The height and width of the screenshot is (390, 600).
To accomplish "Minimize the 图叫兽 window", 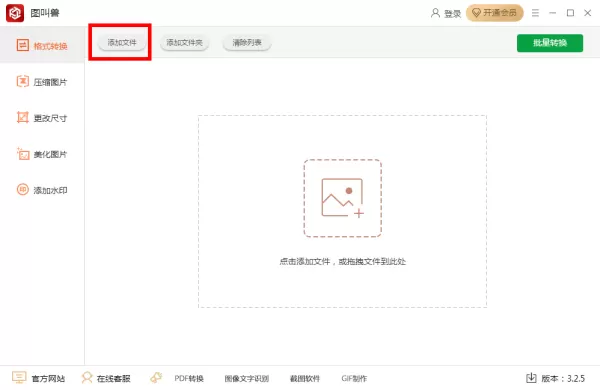I will [x=553, y=13].
